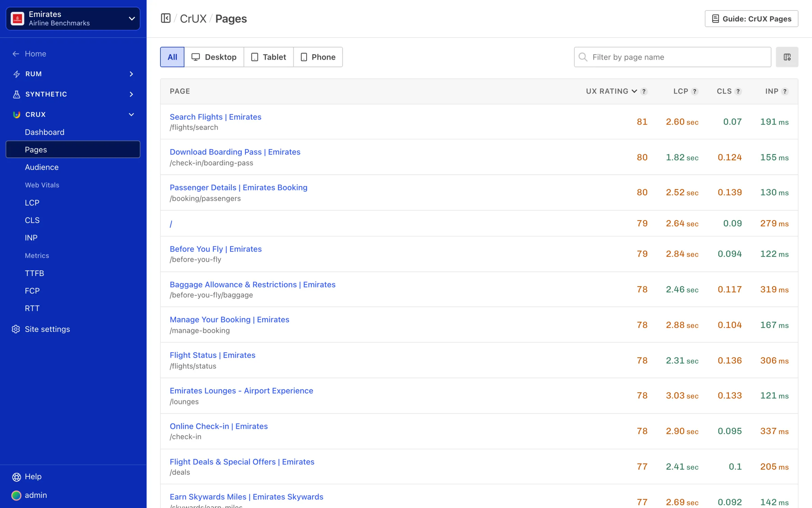
Task: Focus the Filter by page name field
Action: (x=673, y=57)
